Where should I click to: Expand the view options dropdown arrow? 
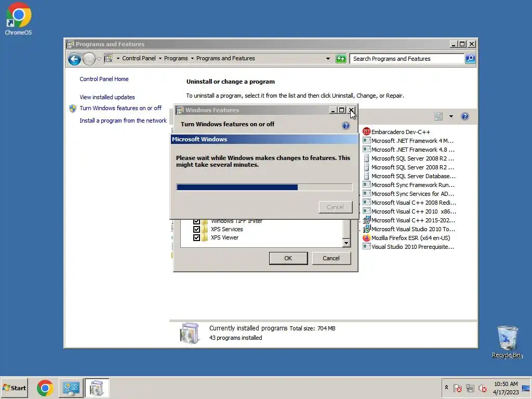451,117
